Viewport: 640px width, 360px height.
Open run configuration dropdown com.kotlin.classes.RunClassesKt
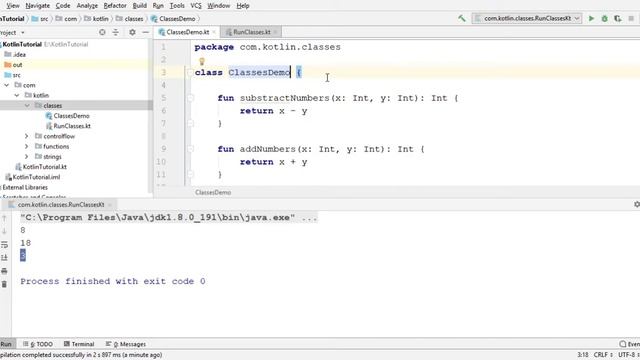click(527, 18)
